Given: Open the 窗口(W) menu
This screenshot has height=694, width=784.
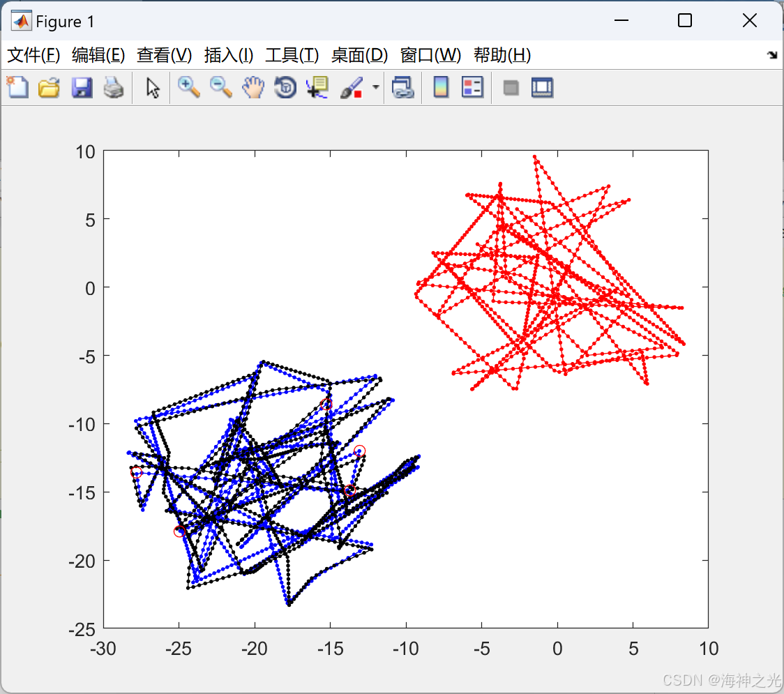Looking at the screenshot, I should (x=430, y=55).
